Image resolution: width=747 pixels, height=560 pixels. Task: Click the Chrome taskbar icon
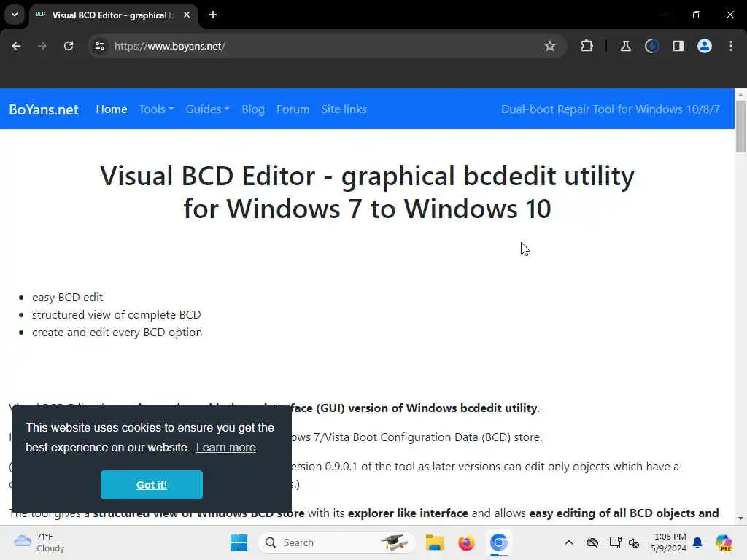pos(498,542)
